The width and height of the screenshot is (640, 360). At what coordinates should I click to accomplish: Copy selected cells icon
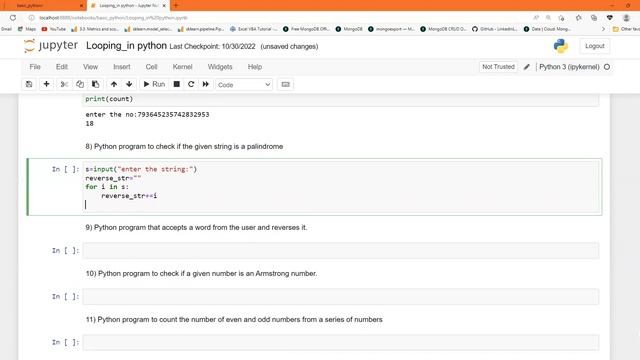[80, 84]
